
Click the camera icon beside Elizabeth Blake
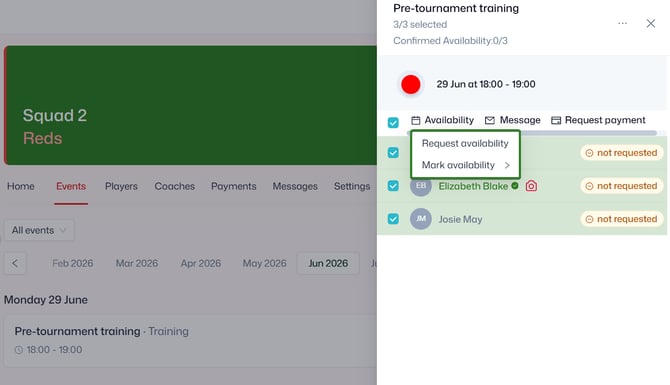tap(531, 186)
